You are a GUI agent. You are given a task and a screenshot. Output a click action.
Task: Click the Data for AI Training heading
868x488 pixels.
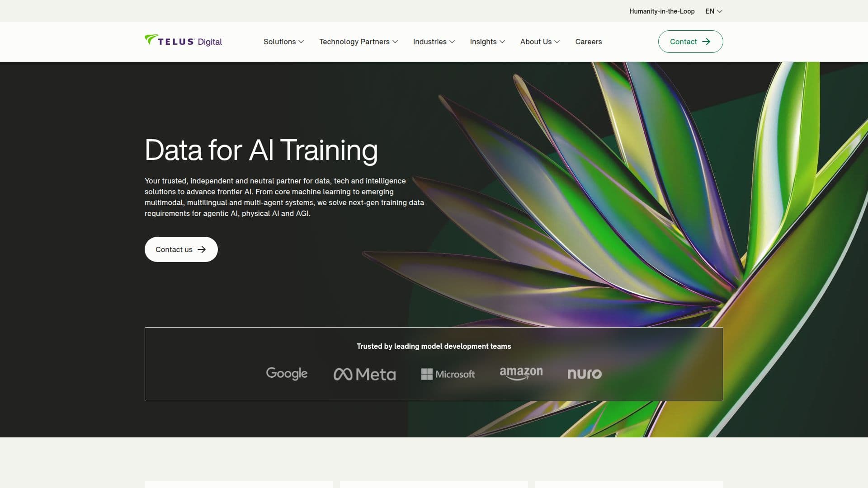[261, 150]
